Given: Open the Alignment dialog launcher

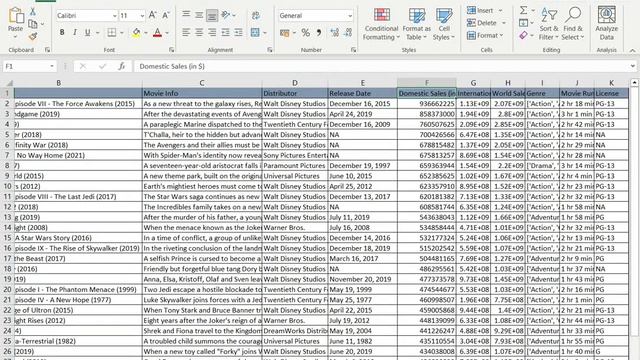Looking at the screenshot, I should [x=270, y=50].
